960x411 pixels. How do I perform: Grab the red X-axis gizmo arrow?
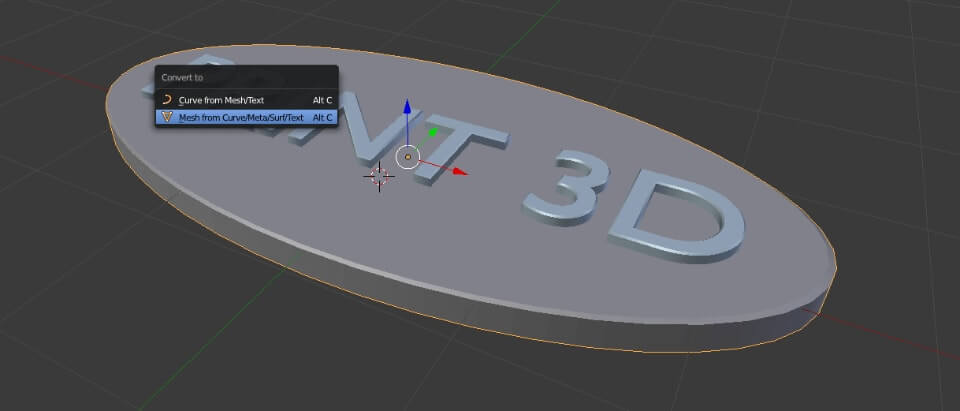coord(459,172)
